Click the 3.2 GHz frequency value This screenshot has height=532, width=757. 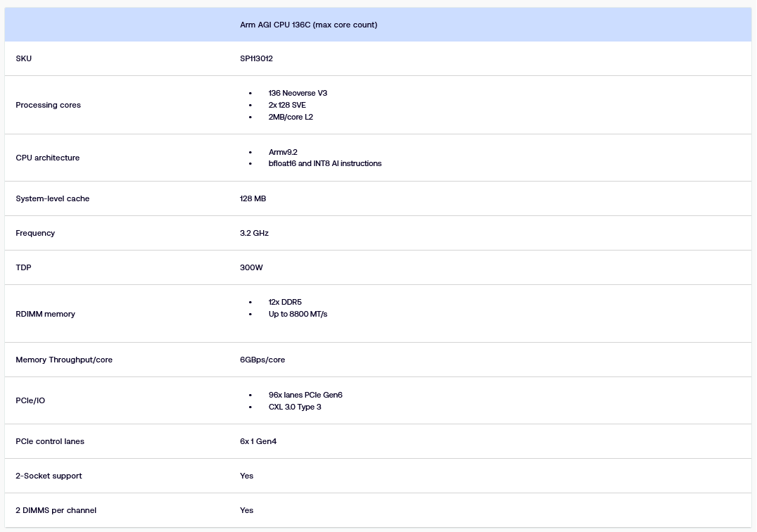pyautogui.click(x=254, y=233)
